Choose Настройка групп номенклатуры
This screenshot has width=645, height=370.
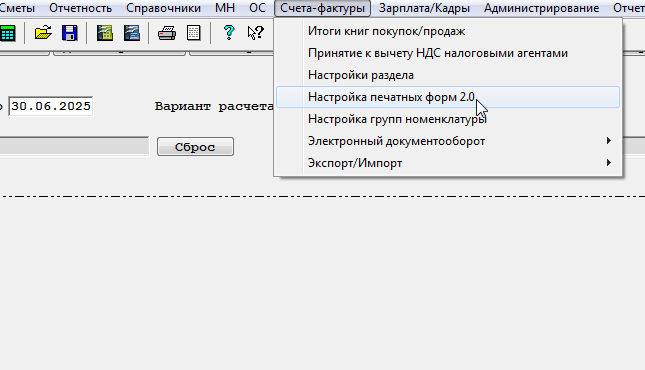pyautogui.click(x=448, y=119)
